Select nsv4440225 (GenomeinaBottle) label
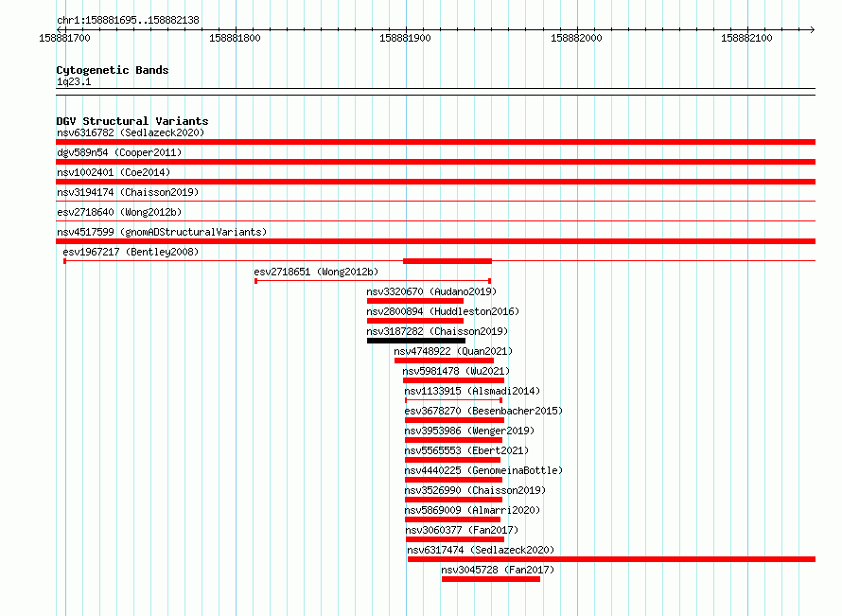This screenshot has width=842, height=616. [x=483, y=470]
